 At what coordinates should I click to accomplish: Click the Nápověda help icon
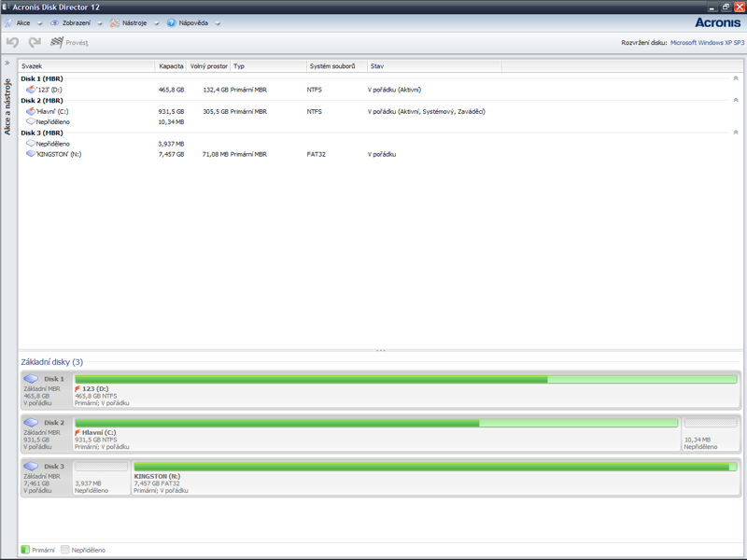click(x=171, y=22)
